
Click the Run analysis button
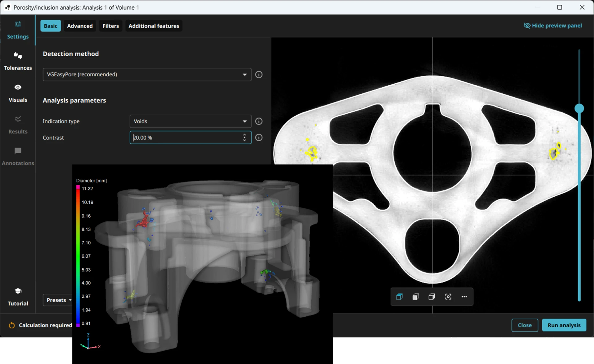(564, 325)
